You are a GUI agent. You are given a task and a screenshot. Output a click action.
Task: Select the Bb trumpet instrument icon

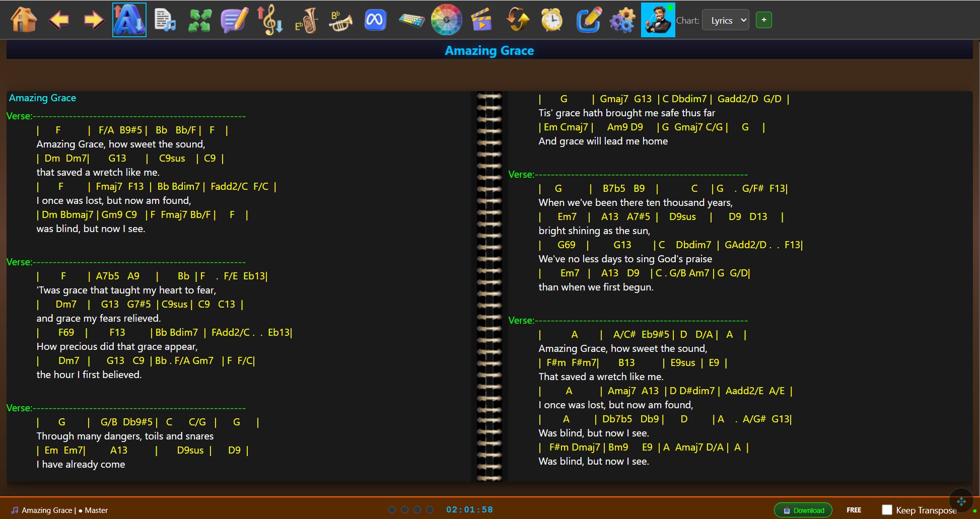pyautogui.click(x=340, y=20)
